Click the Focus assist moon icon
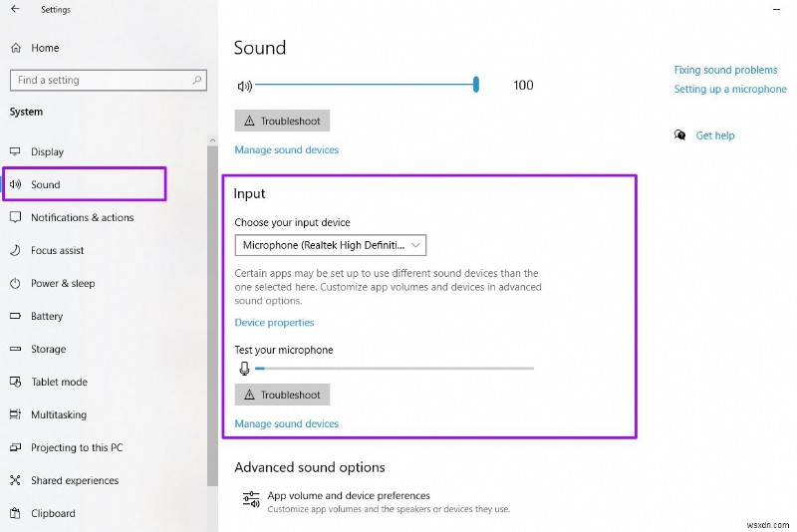Image resolution: width=797 pixels, height=532 pixels. [x=15, y=250]
